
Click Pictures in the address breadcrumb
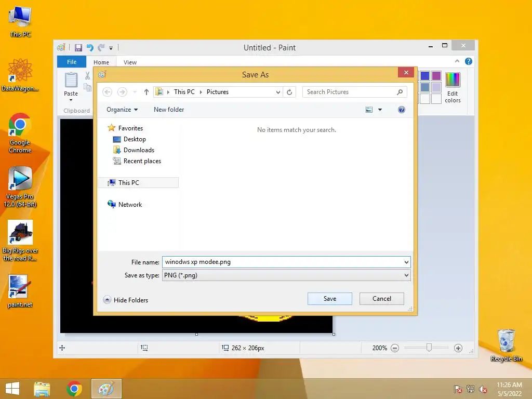click(x=218, y=92)
